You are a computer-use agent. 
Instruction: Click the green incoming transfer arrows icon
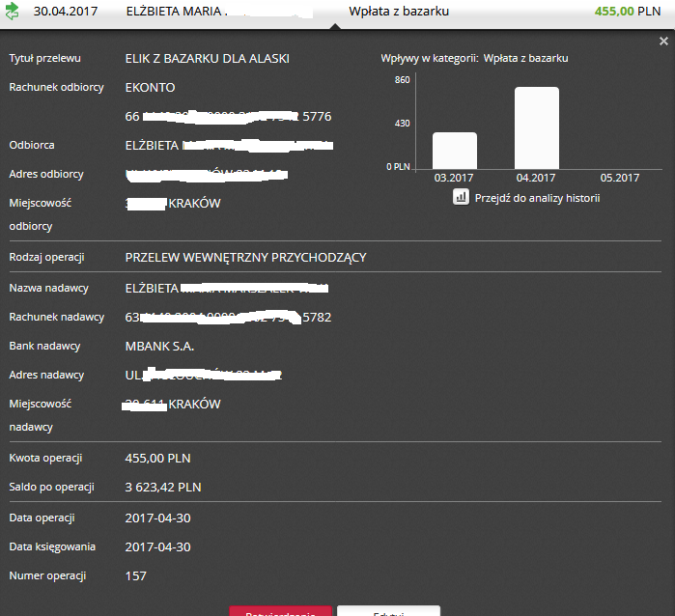[x=13, y=13]
